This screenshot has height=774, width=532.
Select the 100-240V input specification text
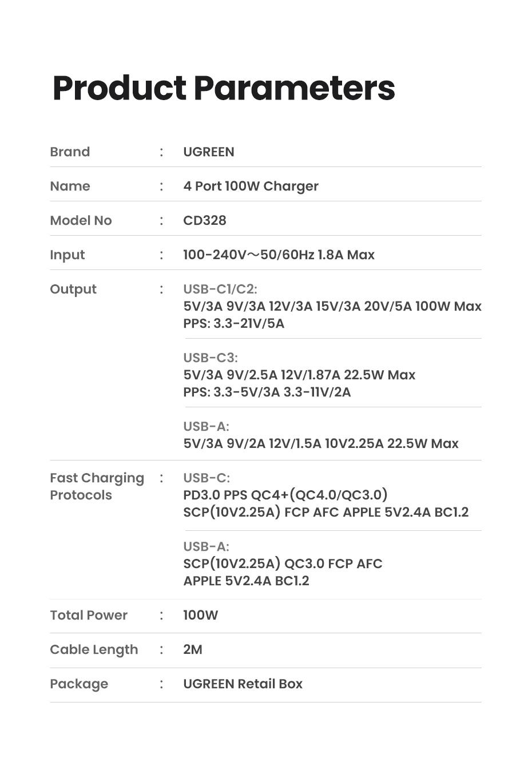[x=279, y=255]
